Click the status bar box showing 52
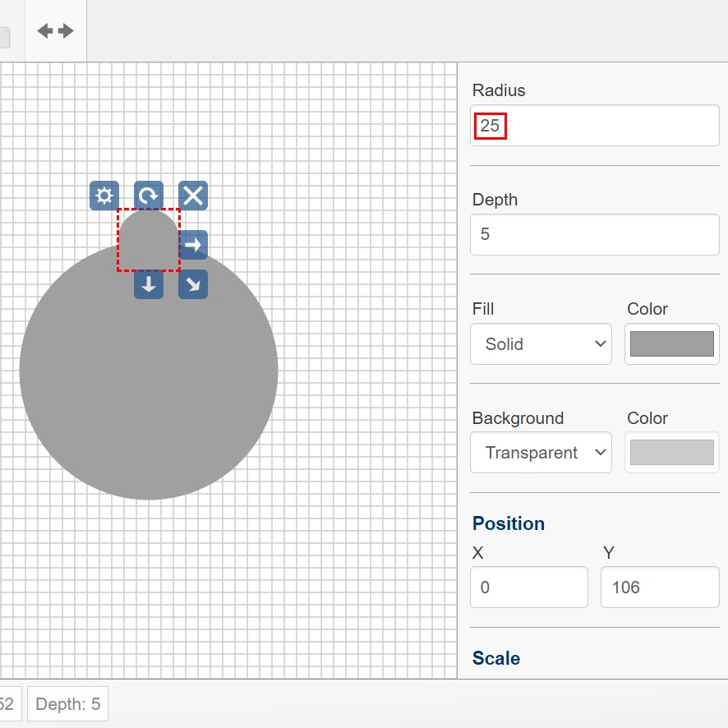Screen dimensions: 728x728 point(8,704)
